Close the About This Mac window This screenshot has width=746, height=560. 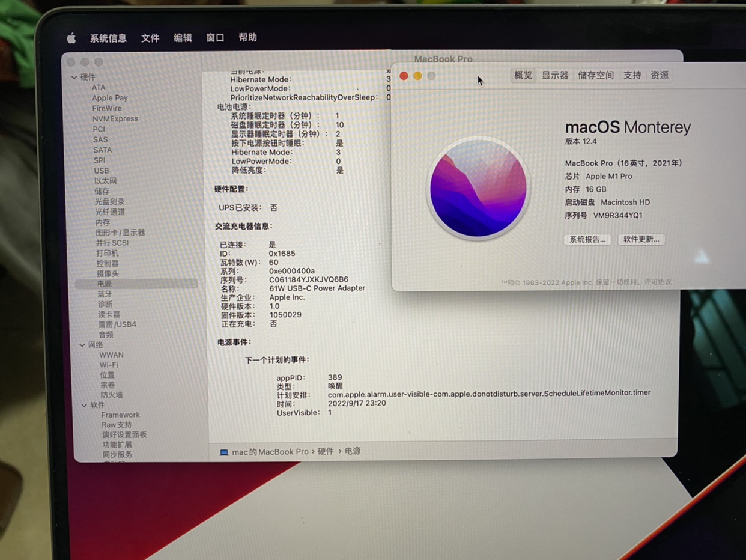(x=404, y=76)
